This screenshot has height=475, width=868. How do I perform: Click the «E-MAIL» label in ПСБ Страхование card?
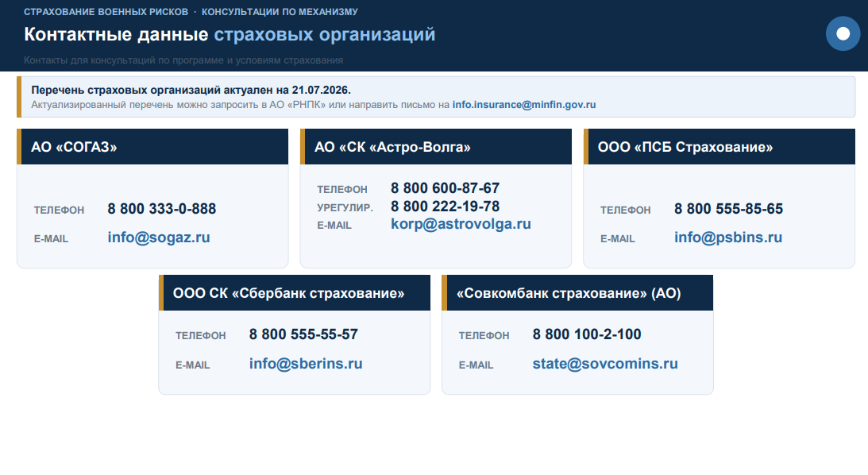coord(617,239)
